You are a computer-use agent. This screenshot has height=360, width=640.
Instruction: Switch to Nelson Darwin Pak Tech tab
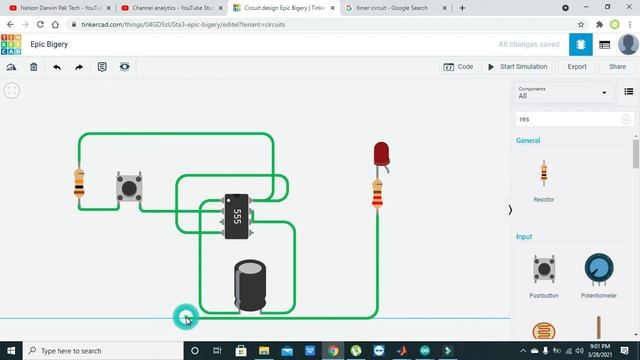[x=60, y=8]
